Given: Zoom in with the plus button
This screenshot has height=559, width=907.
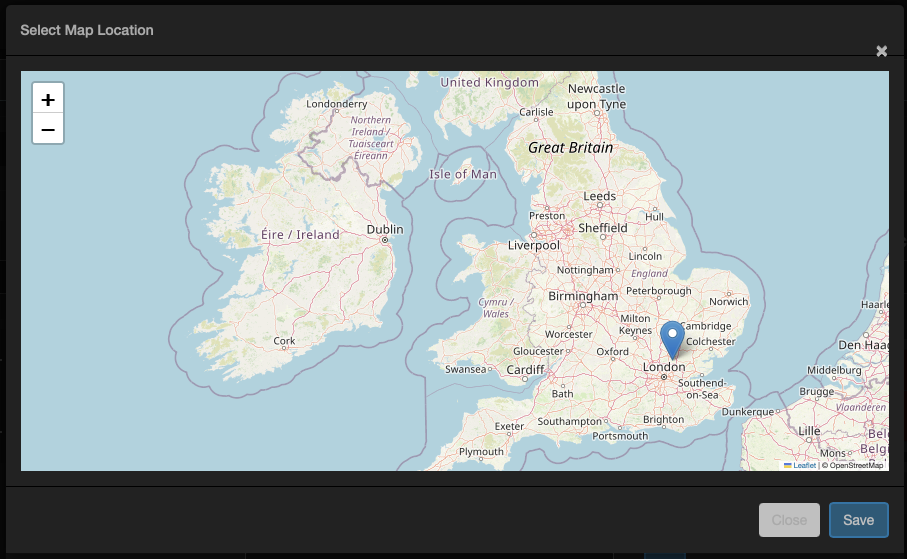Looking at the screenshot, I should point(48,99).
